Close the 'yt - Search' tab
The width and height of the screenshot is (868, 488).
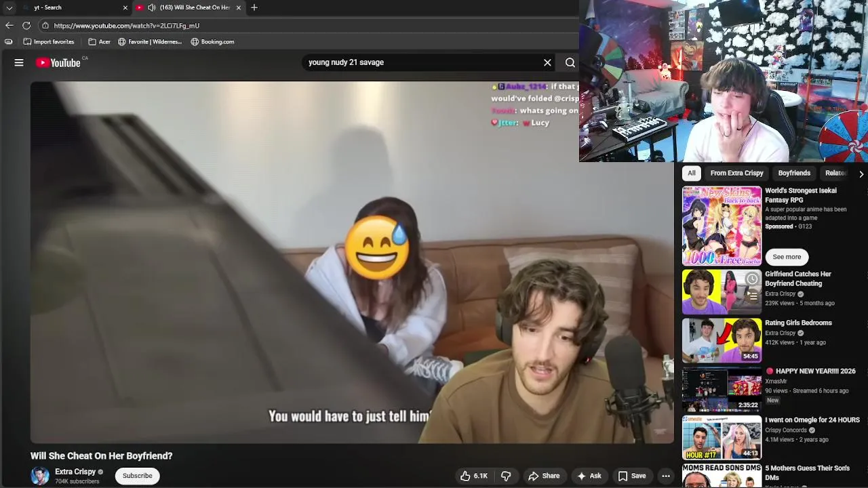click(x=125, y=7)
